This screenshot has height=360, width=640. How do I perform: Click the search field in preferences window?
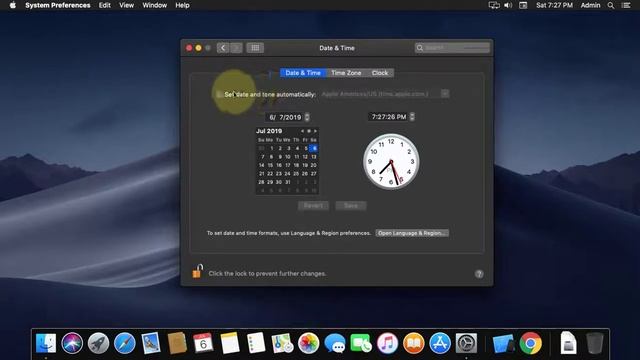point(452,48)
